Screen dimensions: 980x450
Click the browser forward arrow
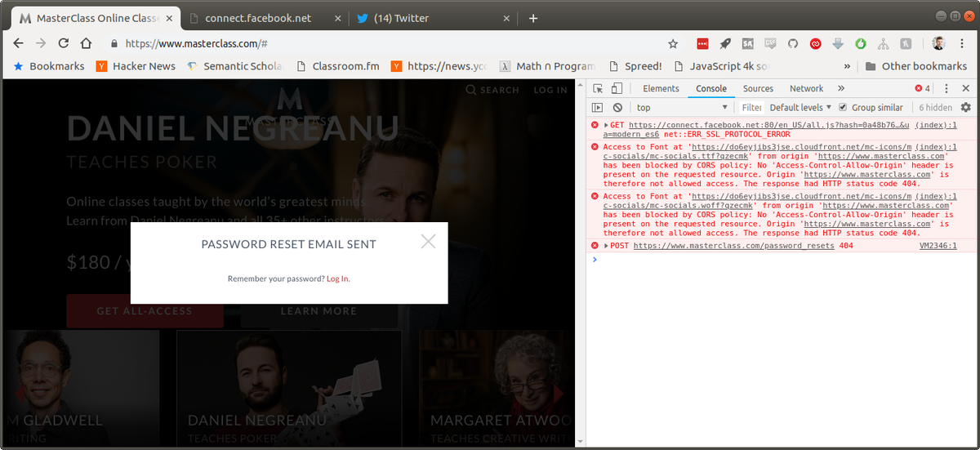pyautogui.click(x=41, y=43)
